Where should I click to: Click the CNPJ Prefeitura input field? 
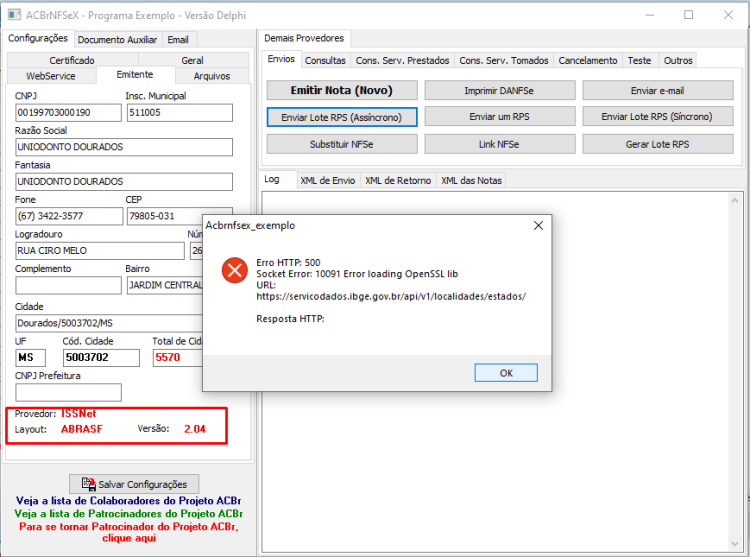(68, 393)
